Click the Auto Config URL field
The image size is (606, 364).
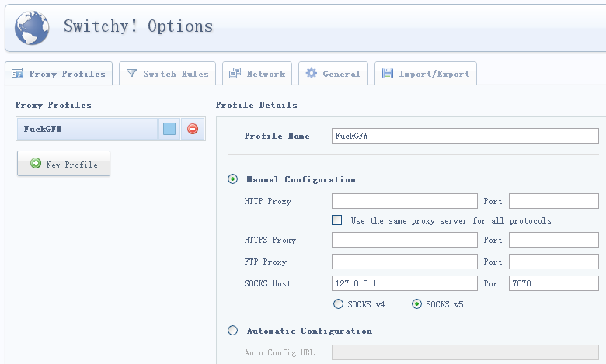(465, 352)
